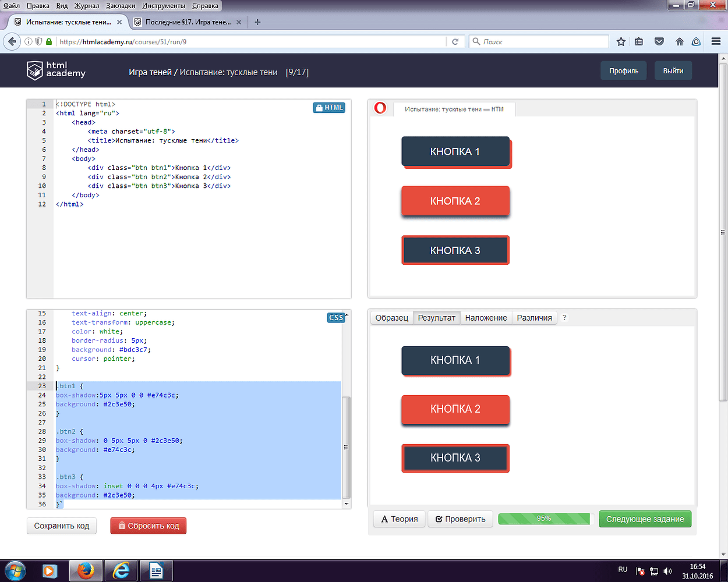Image resolution: width=728 pixels, height=582 pixels.
Task: Open the Журнал menu
Action: [87, 6]
